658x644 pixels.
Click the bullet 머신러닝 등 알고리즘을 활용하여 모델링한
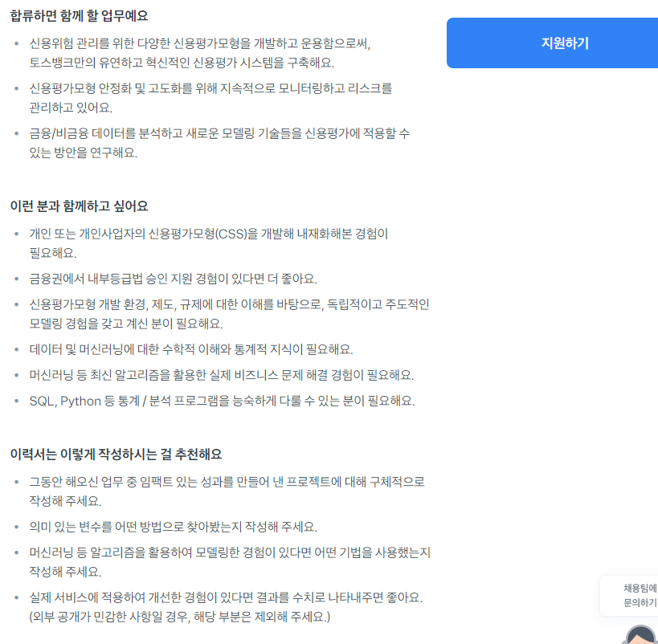click(230, 561)
